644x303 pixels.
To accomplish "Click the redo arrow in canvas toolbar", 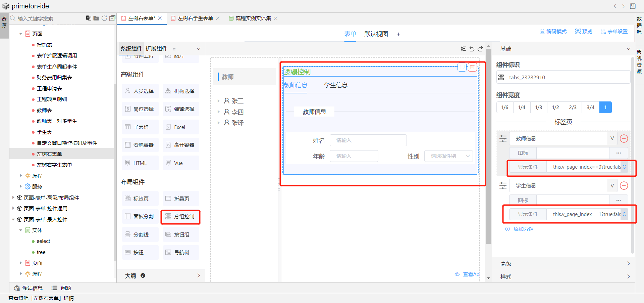I will (x=480, y=49).
